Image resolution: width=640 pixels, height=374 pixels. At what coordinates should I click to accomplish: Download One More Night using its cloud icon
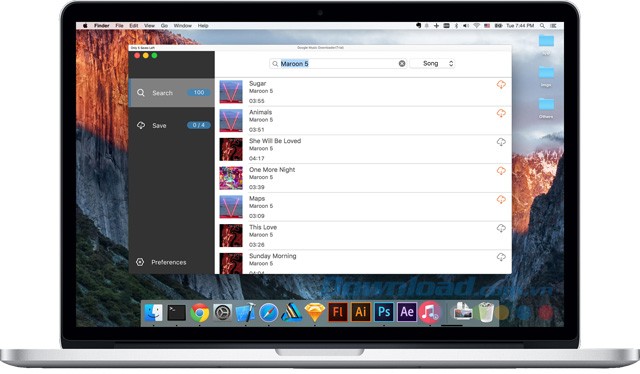[501, 171]
